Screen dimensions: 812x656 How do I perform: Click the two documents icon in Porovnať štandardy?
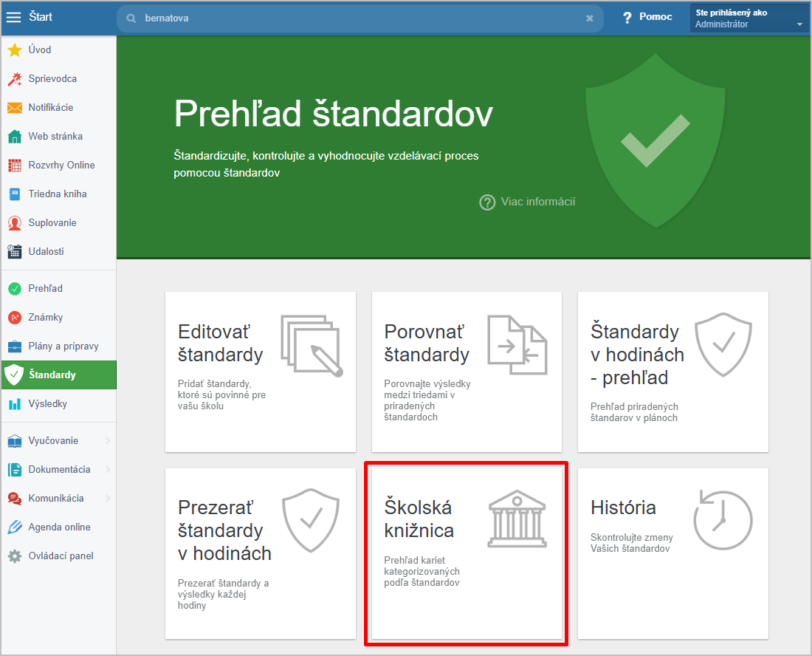pyautogui.click(x=517, y=344)
